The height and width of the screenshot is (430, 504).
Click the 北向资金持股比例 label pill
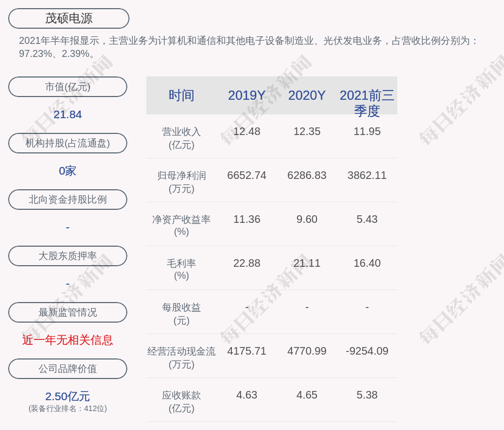[68, 200]
